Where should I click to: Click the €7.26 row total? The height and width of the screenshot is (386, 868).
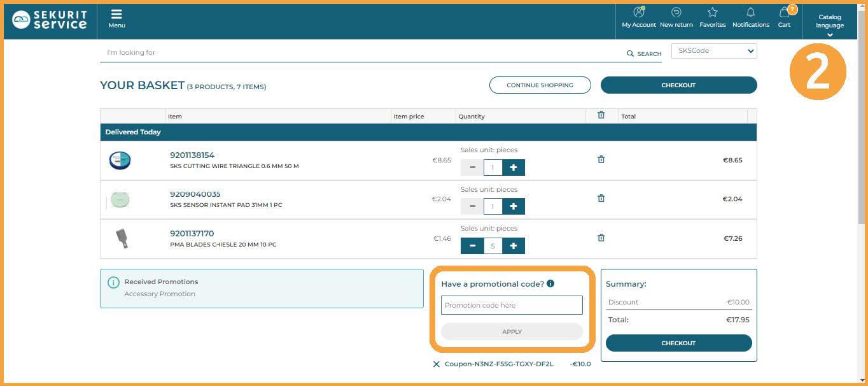(733, 238)
